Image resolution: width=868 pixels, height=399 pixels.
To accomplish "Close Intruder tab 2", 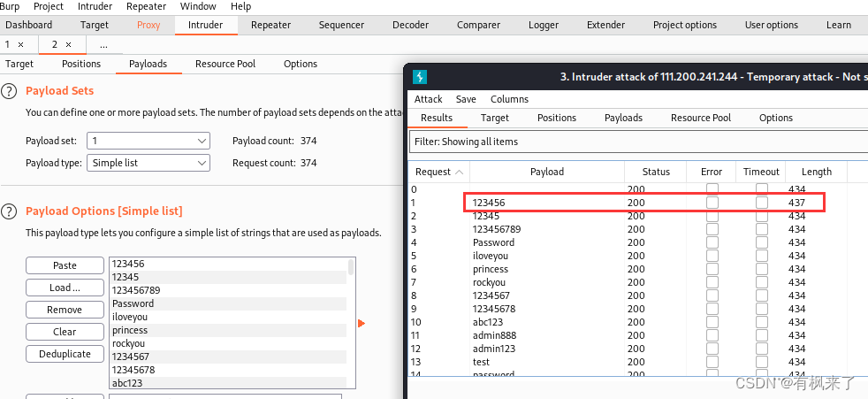I will click(69, 44).
